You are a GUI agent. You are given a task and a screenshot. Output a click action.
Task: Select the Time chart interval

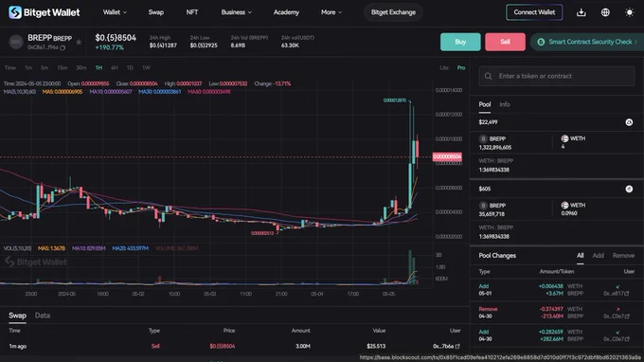9,68
